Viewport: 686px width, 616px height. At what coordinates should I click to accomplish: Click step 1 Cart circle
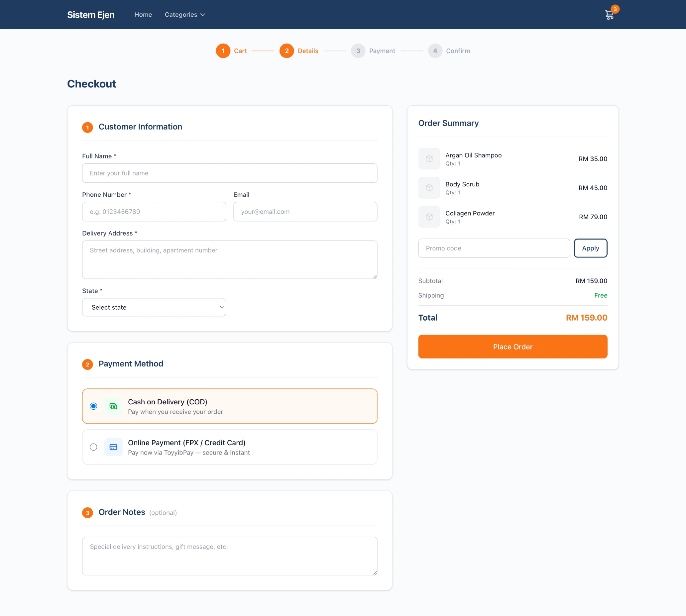pyautogui.click(x=223, y=51)
